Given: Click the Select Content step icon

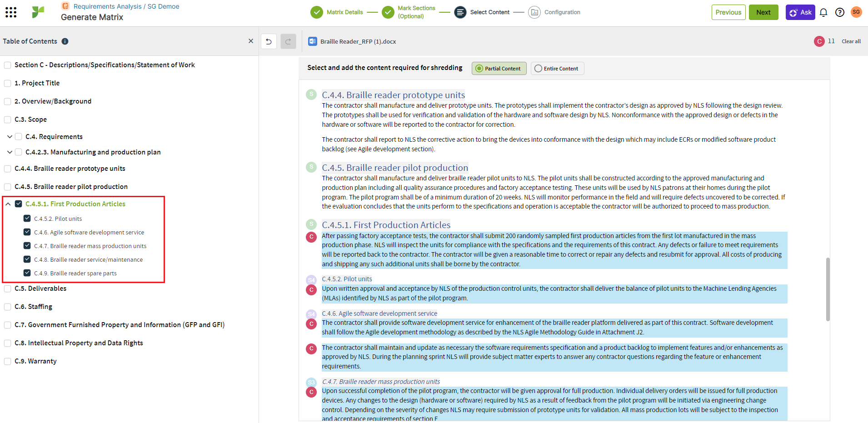Looking at the screenshot, I should pos(460,12).
